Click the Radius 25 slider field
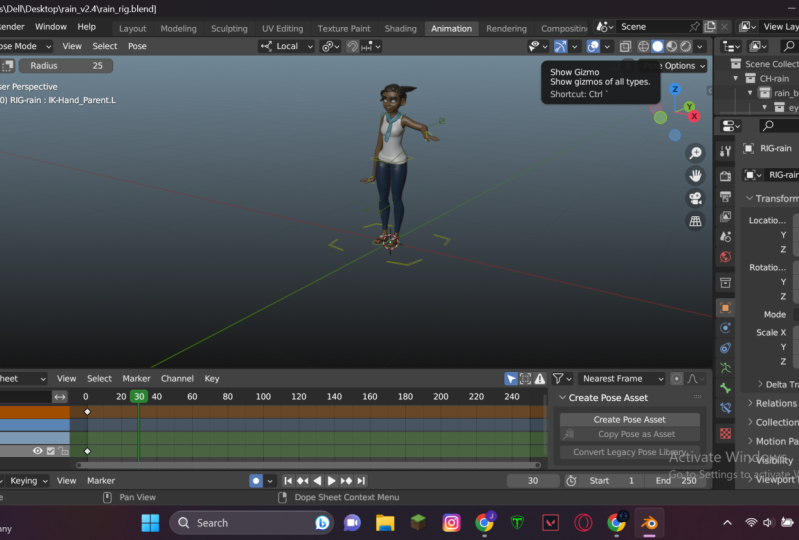Image resolution: width=799 pixels, height=540 pixels. tap(66, 66)
